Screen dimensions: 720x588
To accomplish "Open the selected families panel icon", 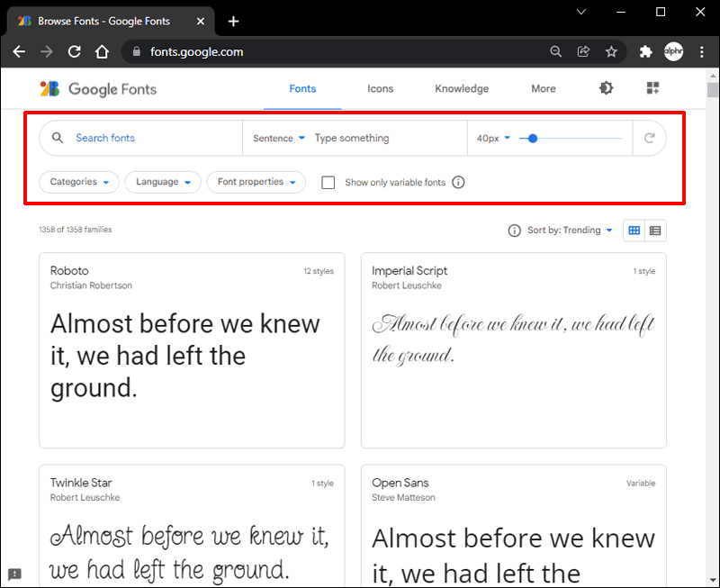I will [x=653, y=88].
